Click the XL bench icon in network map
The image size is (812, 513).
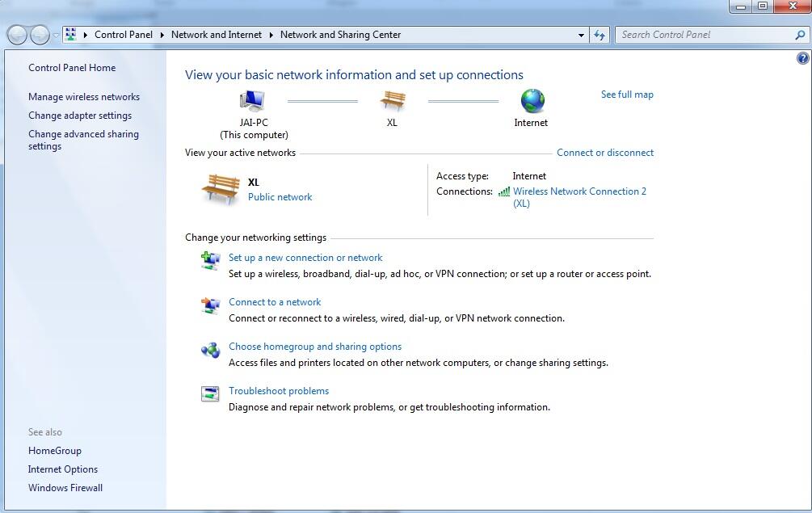pos(393,100)
